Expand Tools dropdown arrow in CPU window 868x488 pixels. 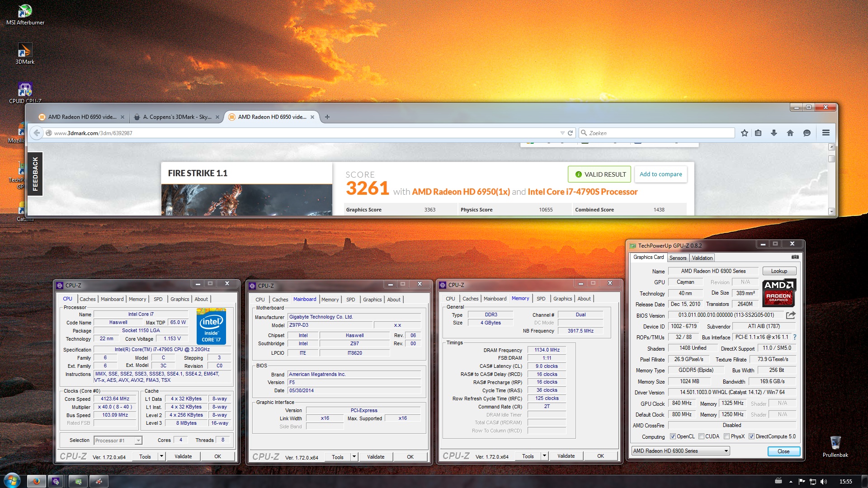[x=161, y=456]
